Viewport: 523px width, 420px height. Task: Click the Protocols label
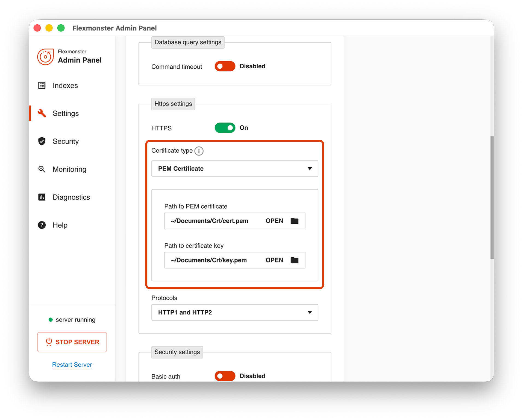pyautogui.click(x=164, y=298)
